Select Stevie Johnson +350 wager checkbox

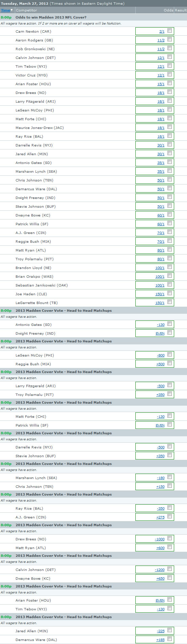pos(169,455)
